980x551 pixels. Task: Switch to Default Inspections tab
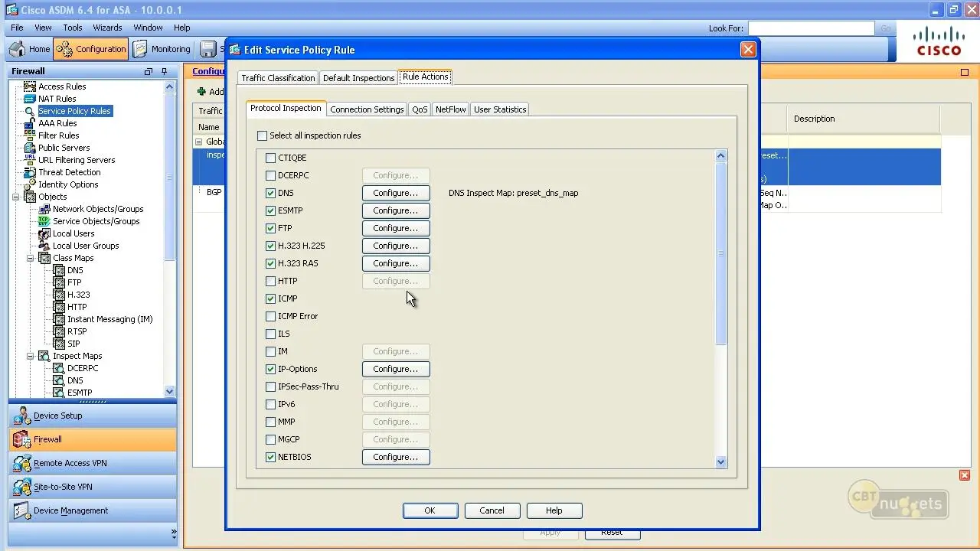coord(358,78)
